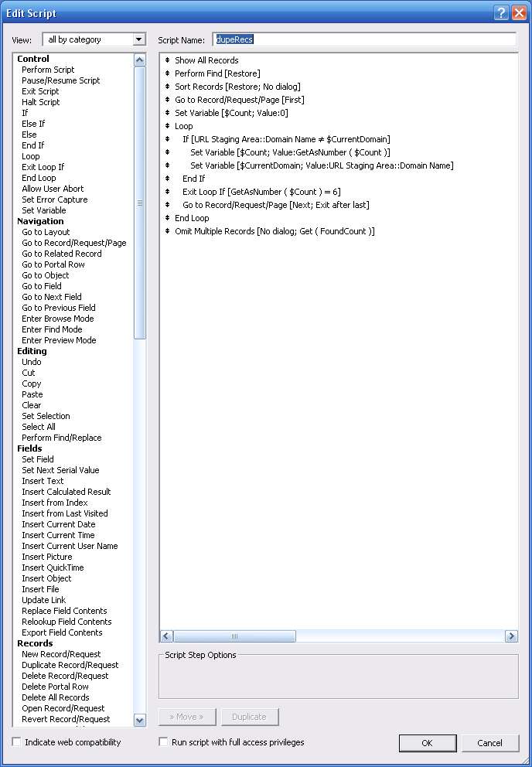Screen dimensions: 532x767
Task: Select the Halt Script step
Action: pyautogui.click(x=41, y=102)
